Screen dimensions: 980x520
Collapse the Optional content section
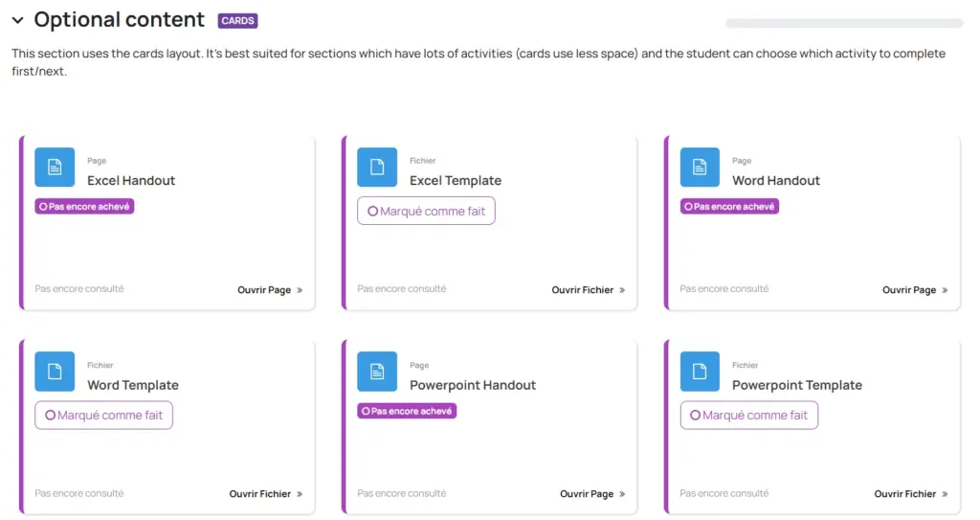[x=17, y=21]
